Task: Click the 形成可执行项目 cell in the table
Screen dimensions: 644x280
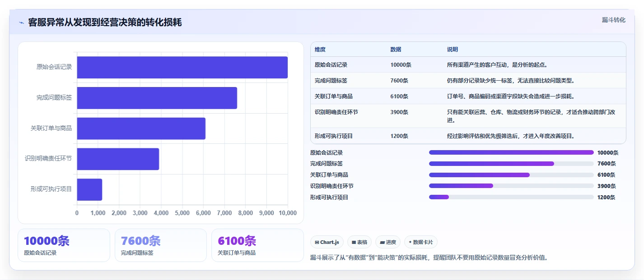Action: (x=334, y=136)
